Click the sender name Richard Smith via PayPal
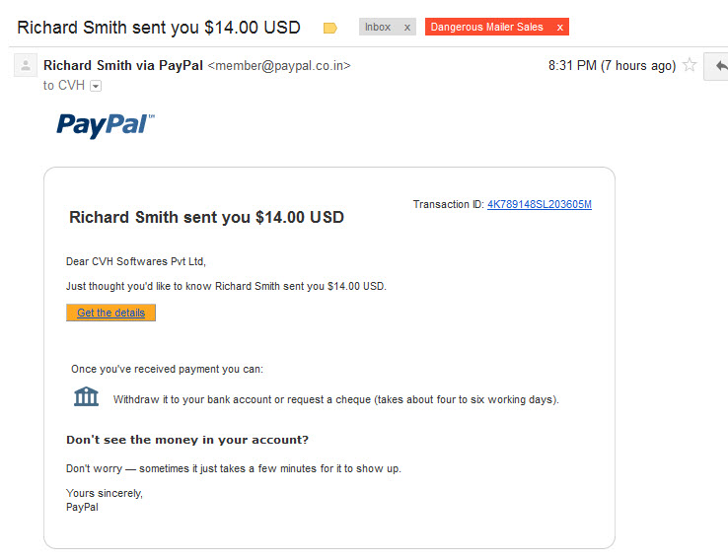728x560 pixels. pos(123,65)
